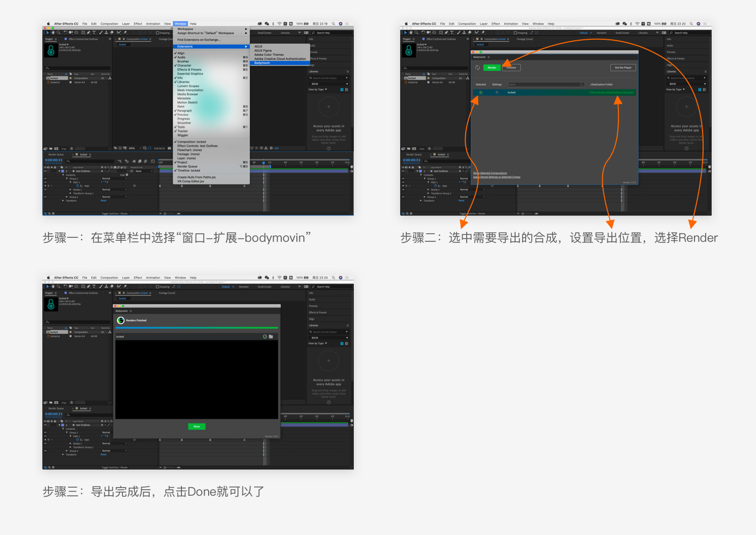756x535 pixels.
Task: Select the Hand tool in step-two screenshot
Action: tap(411, 33)
